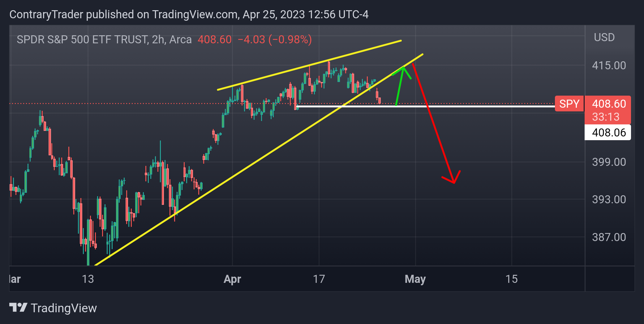644x324 pixels.
Task: Click the 415.00 price axis label
Action: point(609,66)
